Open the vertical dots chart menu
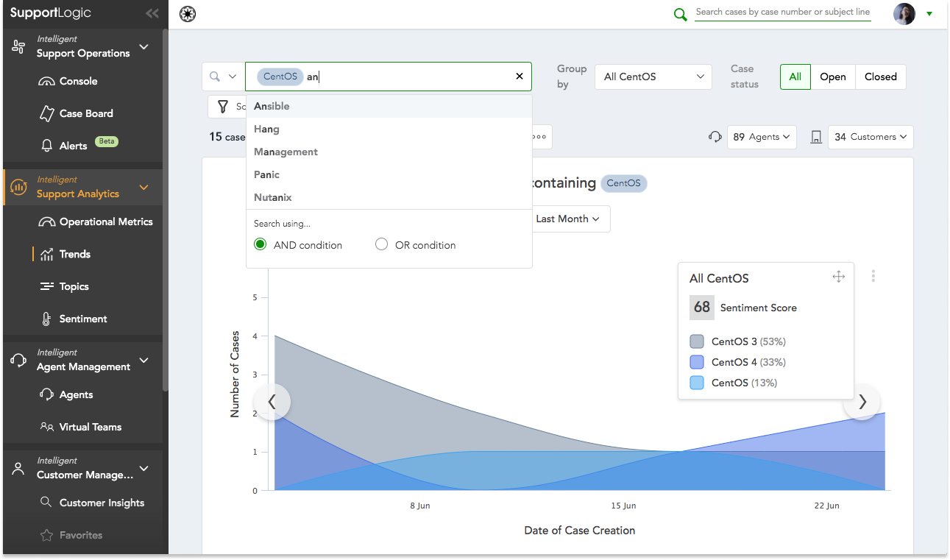The width and height of the screenshot is (950, 560). [x=873, y=276]
